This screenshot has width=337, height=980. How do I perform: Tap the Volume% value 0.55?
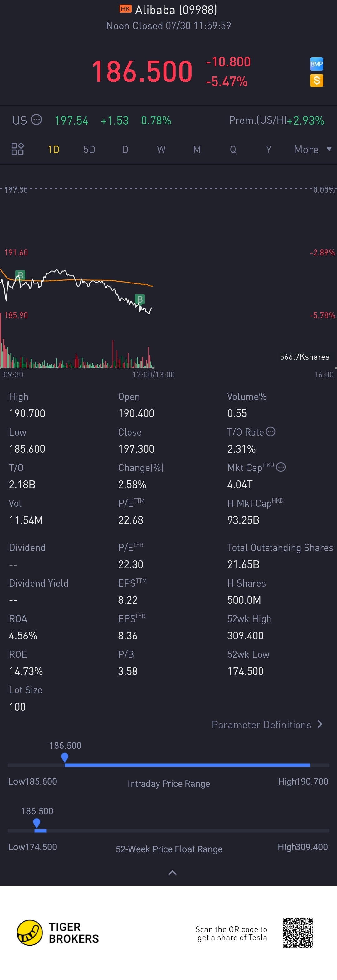click(x=237, y=413)
